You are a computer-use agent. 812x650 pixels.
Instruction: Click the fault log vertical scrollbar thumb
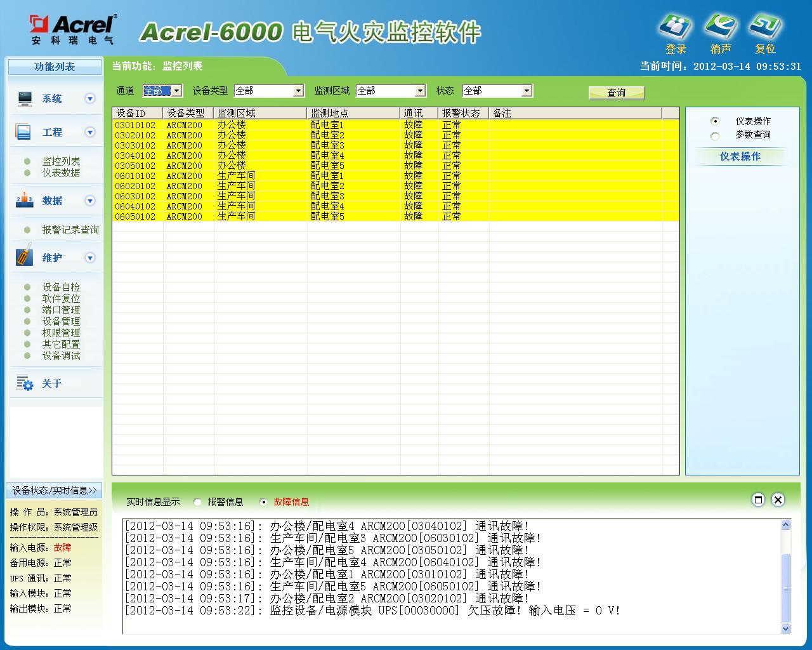(x=785, y=587)
